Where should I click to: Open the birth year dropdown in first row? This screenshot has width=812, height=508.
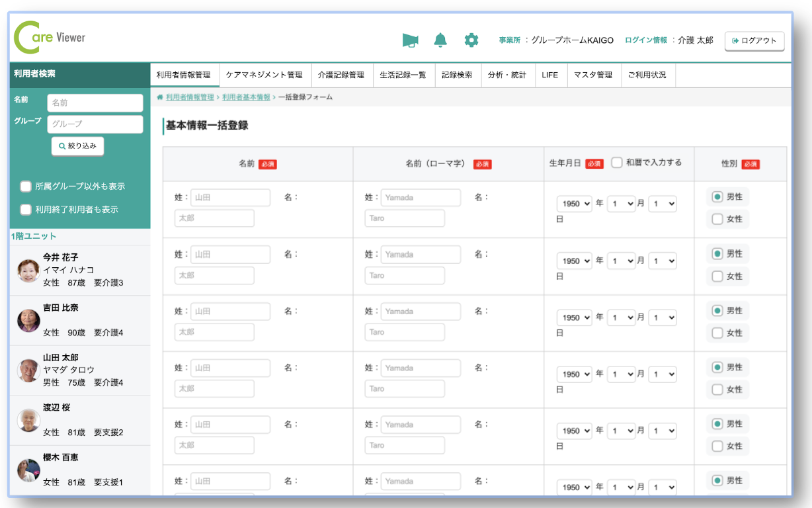coord(574,204)
